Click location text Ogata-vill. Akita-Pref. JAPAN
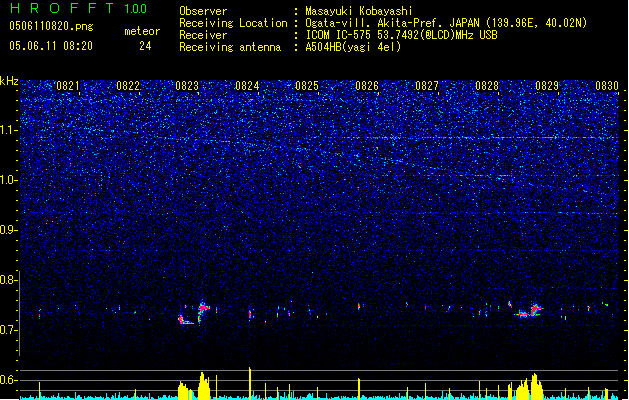The height and width of the screenshot is (400, 629). point(392,23)
